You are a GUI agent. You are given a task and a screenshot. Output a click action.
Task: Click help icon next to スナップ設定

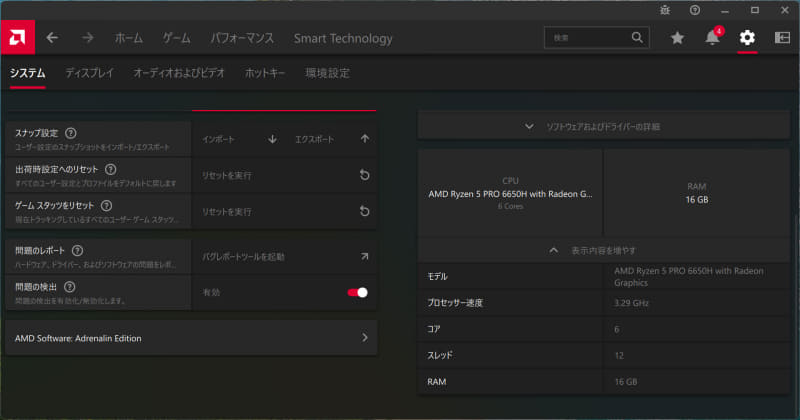[71, 133]
